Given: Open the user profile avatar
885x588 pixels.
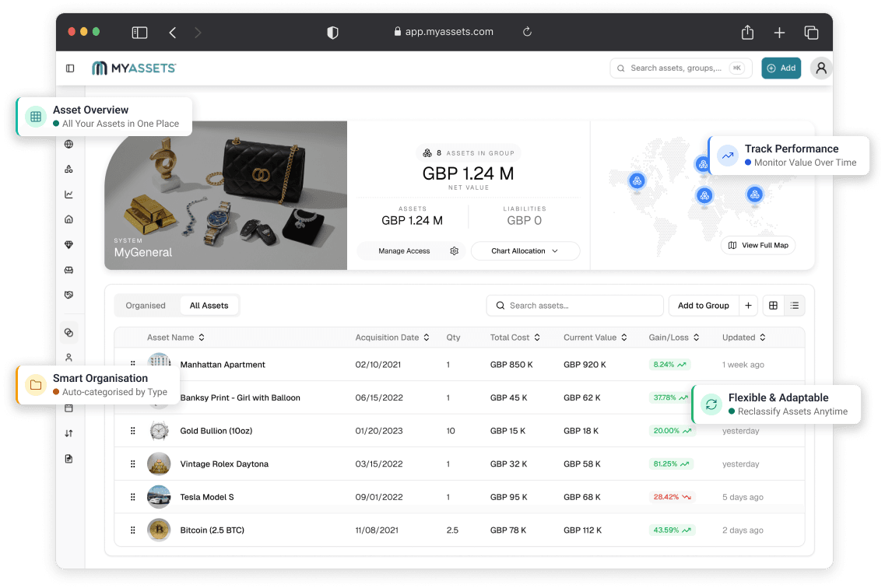Looking at the screenshot, I should [x=821, y=68].
